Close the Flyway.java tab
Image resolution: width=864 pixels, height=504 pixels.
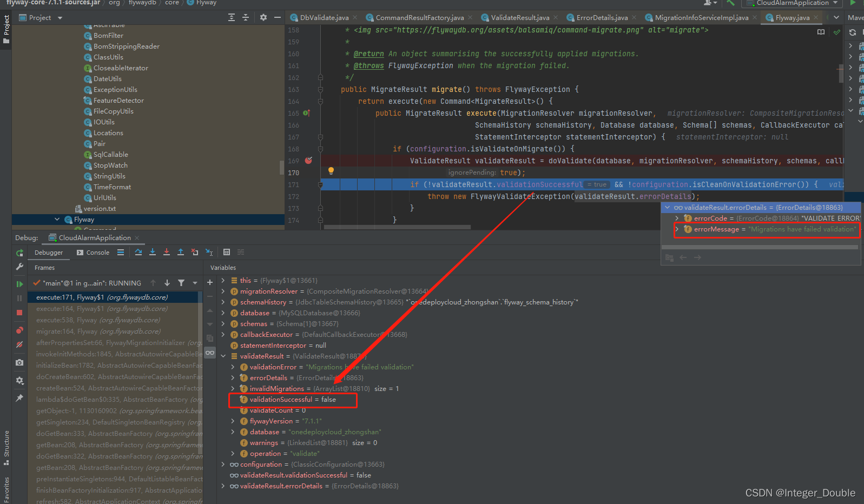[816, 18]
